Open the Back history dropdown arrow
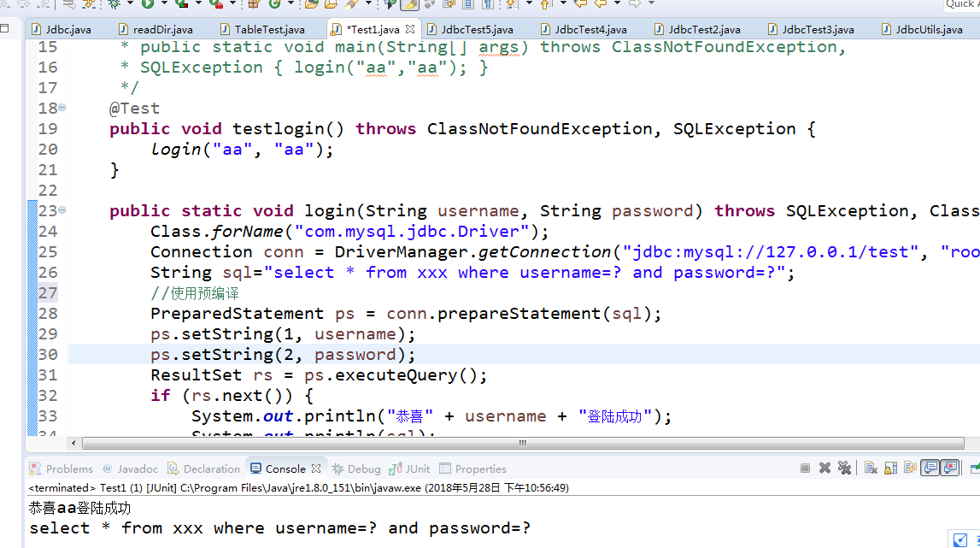980x548 pixels. (x=617, y=3)
